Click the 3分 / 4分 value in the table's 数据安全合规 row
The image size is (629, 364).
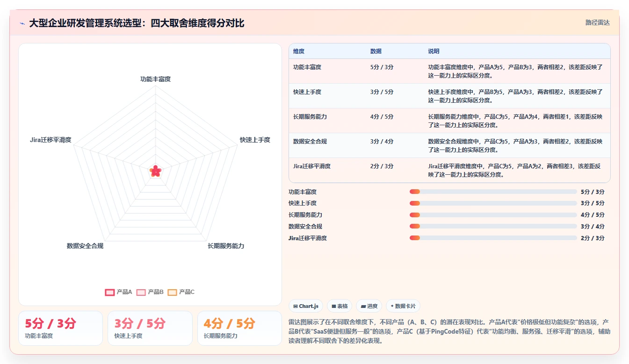382,142
